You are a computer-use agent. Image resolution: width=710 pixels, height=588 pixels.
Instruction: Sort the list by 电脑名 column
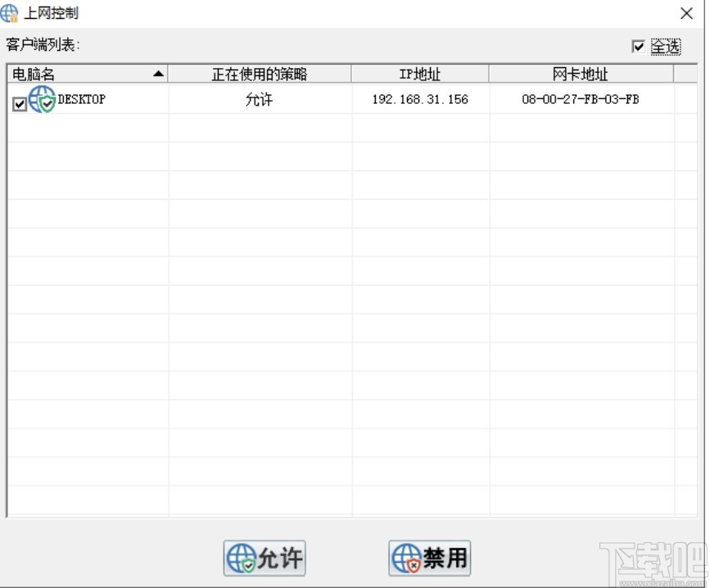82,75
